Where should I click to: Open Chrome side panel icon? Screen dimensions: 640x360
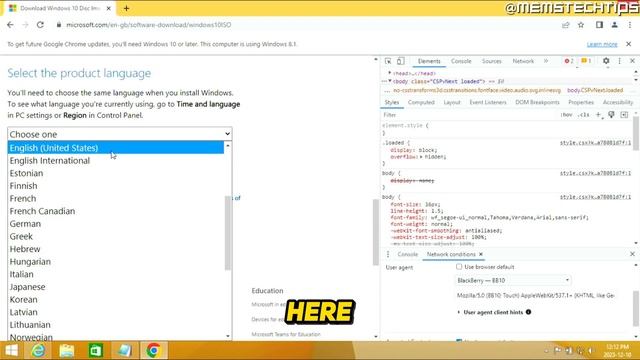point(599,25)
